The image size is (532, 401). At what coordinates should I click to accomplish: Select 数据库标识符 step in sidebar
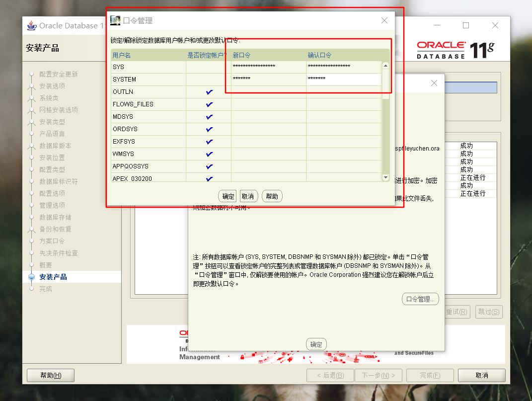(58, 181)
